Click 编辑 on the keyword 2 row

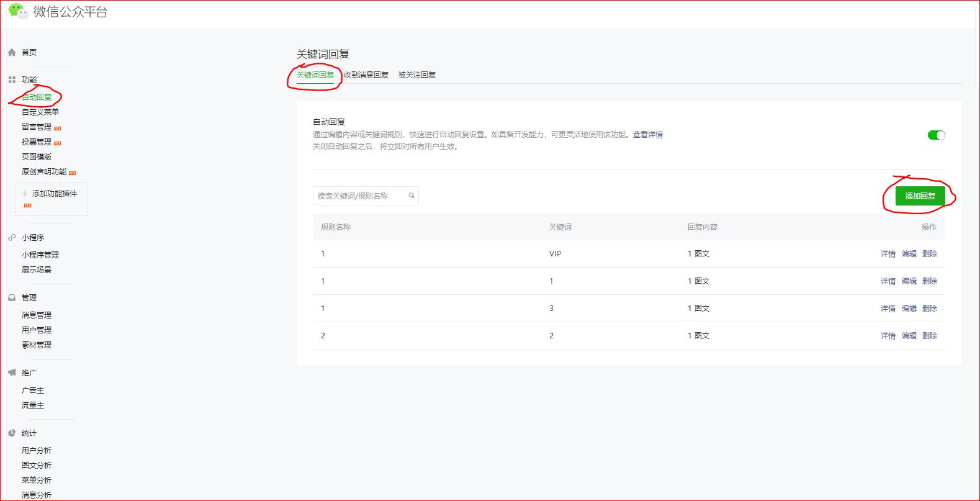click(x=909, y=336)
